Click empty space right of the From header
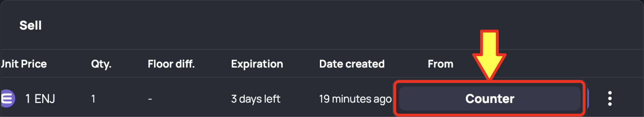The image size is (644, 117). 565,64
